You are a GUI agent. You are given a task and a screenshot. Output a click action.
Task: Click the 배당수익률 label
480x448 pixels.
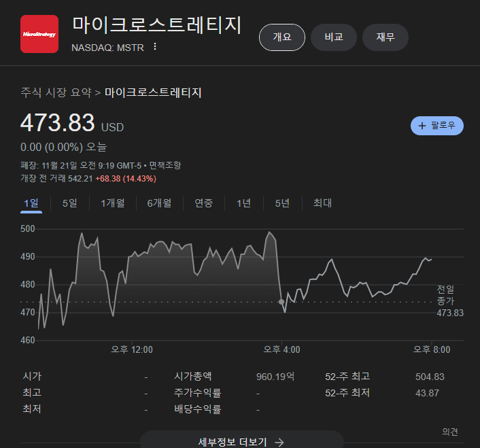pyautogui.click(x=197, y=409)
